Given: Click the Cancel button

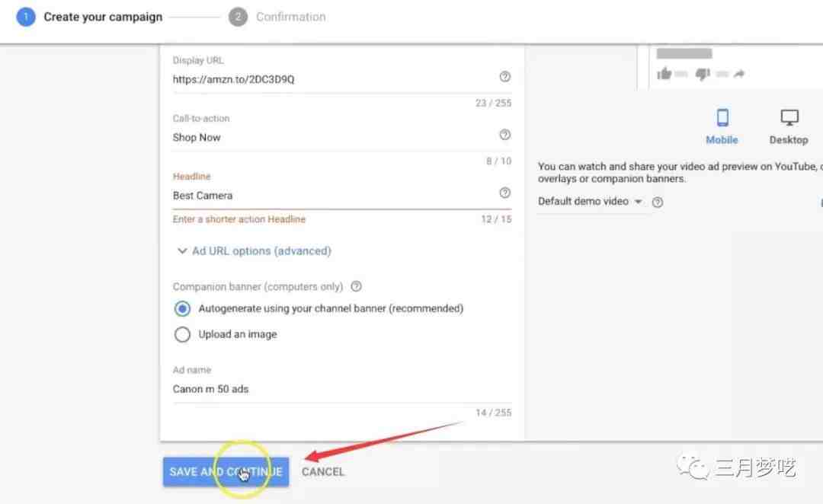Looking at the screenshot, I should (x=323, y=472).
